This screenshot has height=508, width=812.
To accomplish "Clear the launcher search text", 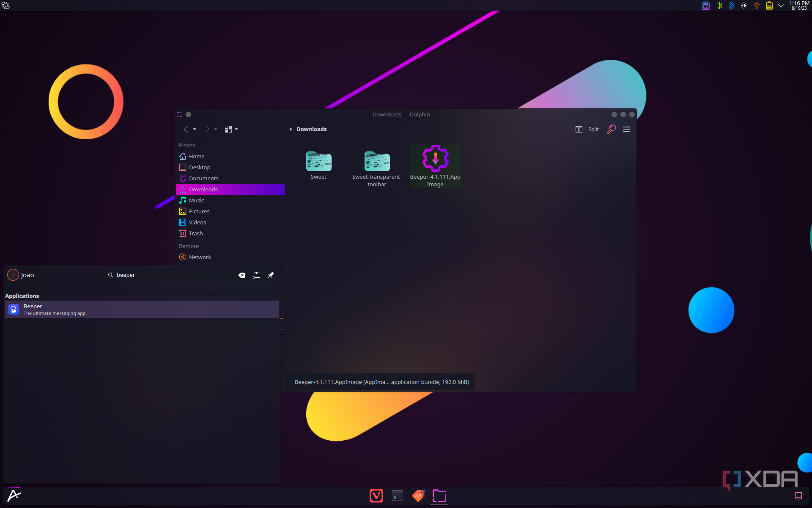I will pos(241,275).
